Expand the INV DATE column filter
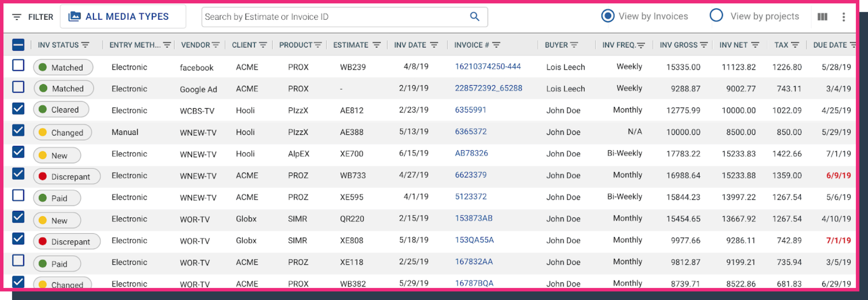The image size is (868, 300). coord(434,45)
